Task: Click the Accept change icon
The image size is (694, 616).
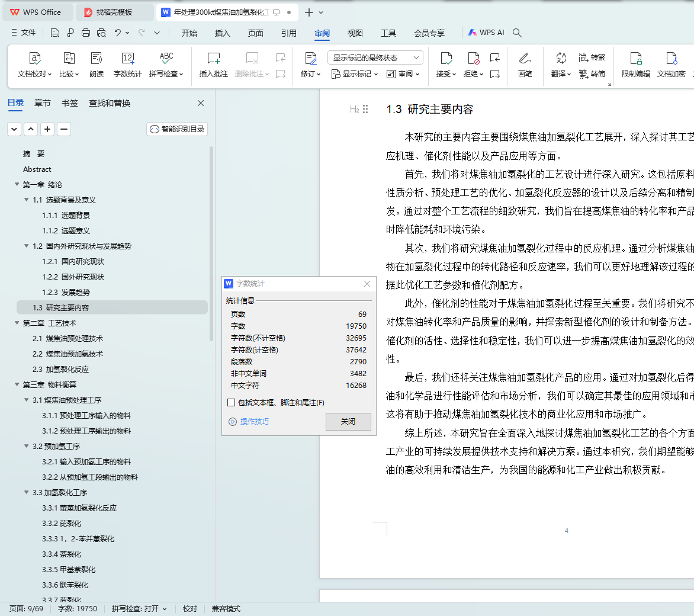Action: click(446, 65)
